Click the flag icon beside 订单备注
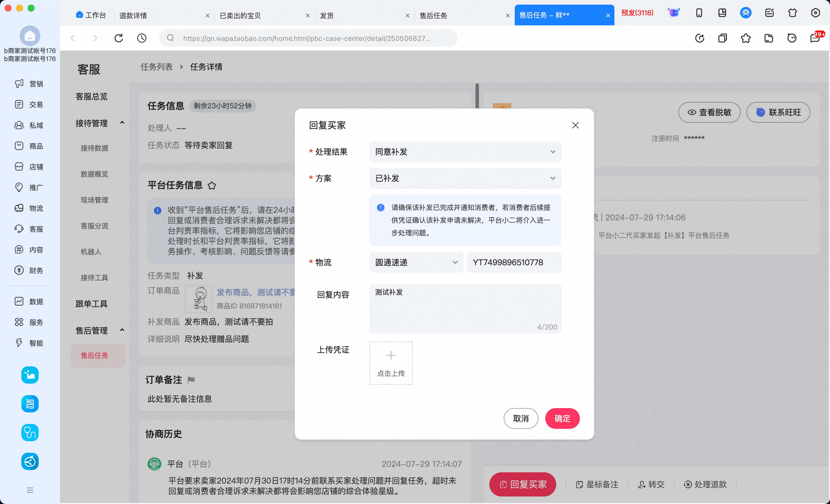830x504 pixels. pos(191,380)
